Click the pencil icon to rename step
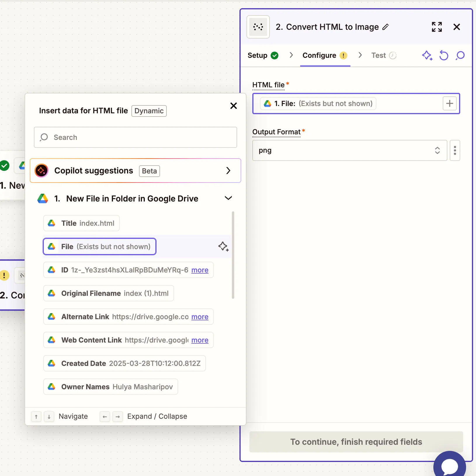Viewport: 476px width, 476px height. pyautogui.click(x=385, y=27)
